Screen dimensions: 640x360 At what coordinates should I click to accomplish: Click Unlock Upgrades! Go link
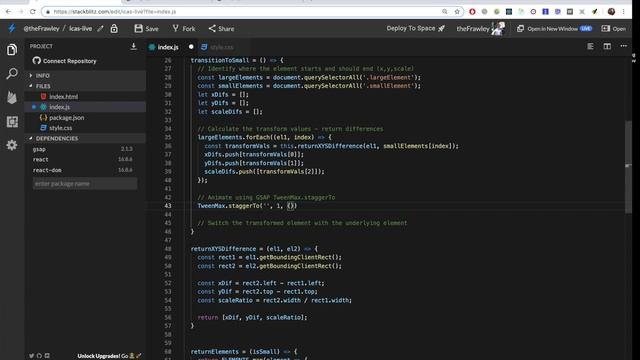point(109,356)
